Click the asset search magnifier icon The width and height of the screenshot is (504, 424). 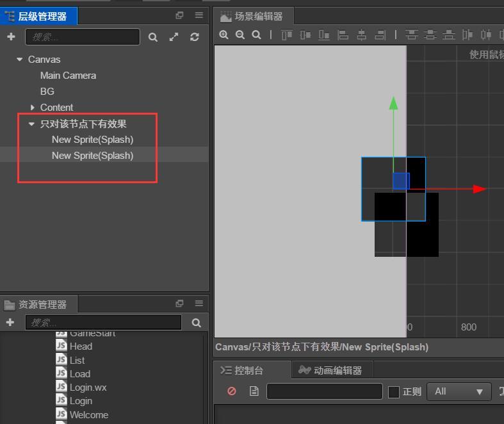coord(197,323)
